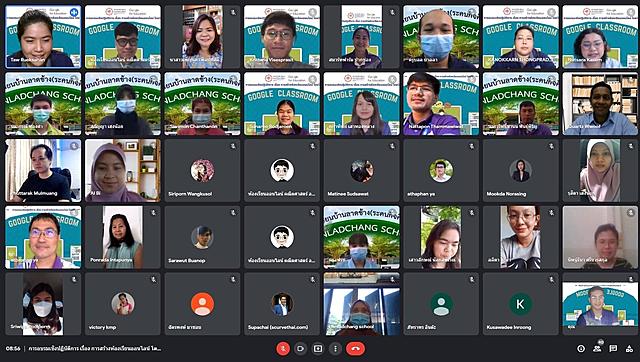
Task: Click the blue audio indicator on Taw's tile
Action: (x=74, y=13)
